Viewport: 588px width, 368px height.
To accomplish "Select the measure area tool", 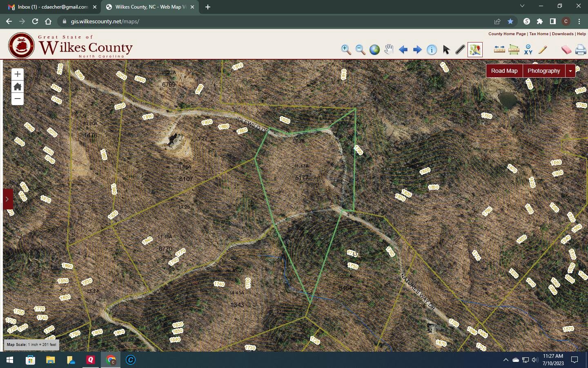I will click(514, 49).
